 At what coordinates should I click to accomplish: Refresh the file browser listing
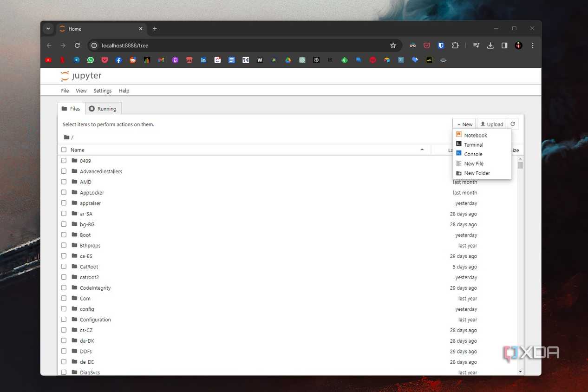coord(513,124)
